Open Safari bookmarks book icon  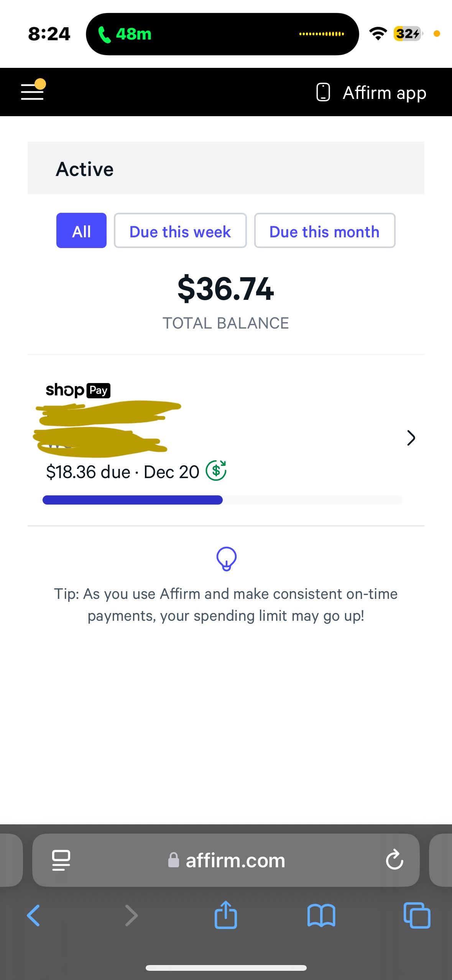tap(321, 916)
